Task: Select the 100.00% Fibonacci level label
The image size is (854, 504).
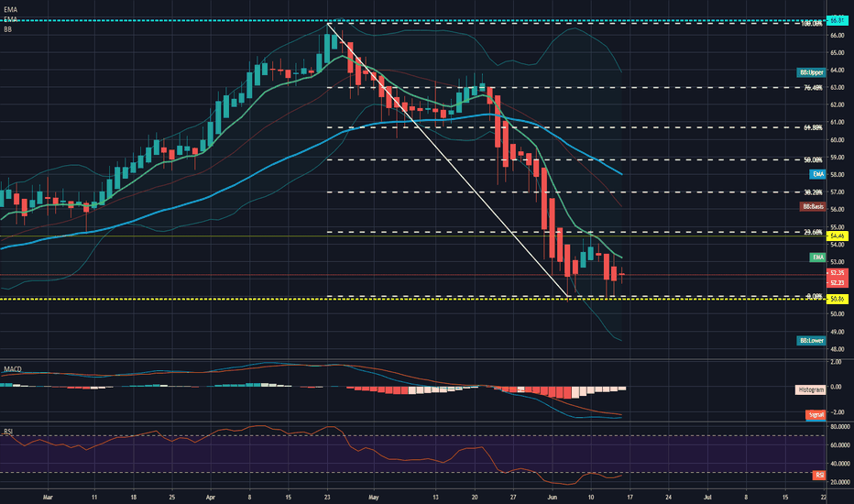Action: pyautogui.click(x=812, y=24)
